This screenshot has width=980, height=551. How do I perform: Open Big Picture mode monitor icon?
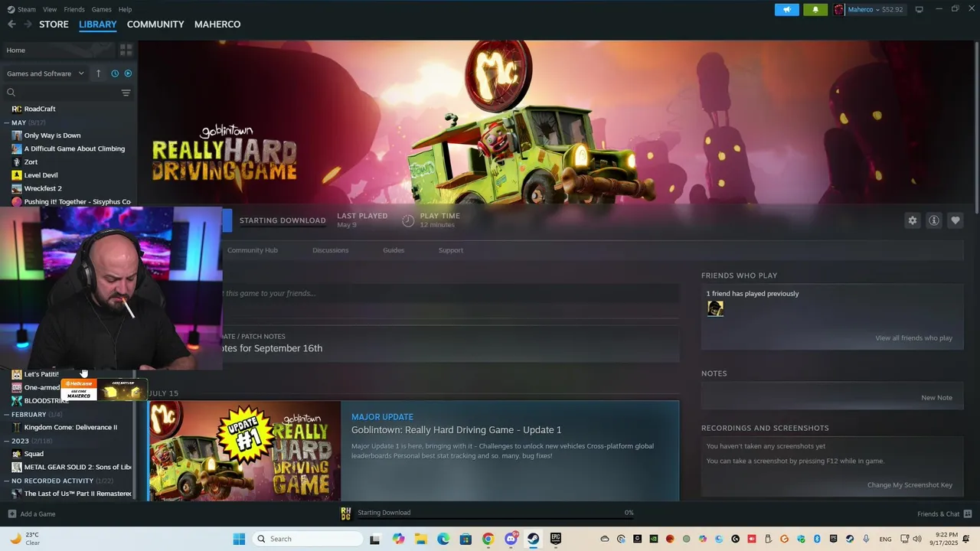point(919,9)
